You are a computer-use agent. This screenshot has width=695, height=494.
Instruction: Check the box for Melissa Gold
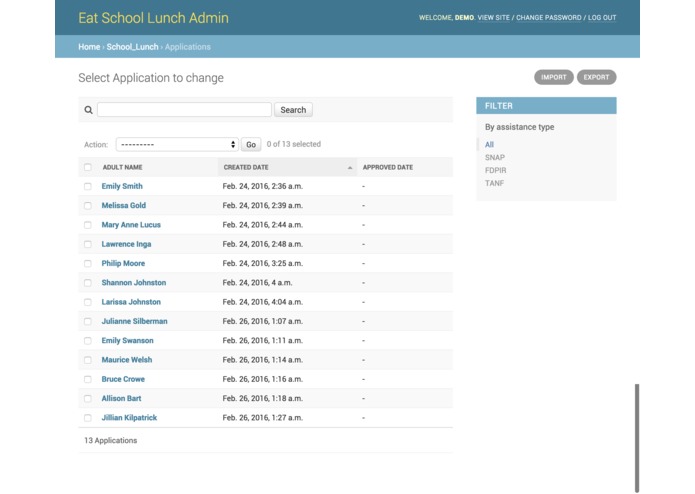tap(87, 206)
